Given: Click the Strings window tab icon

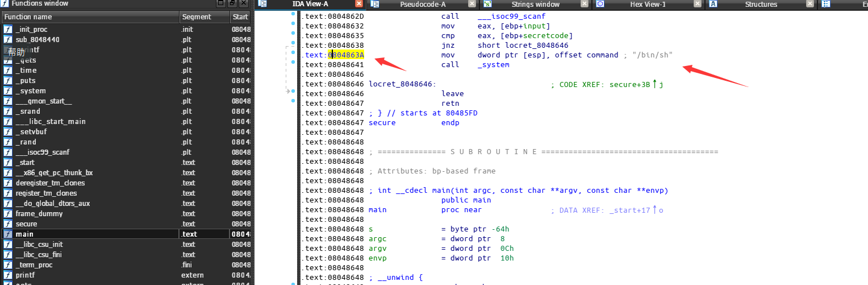Looking at the screenshot, I should [x=488, y=4].
